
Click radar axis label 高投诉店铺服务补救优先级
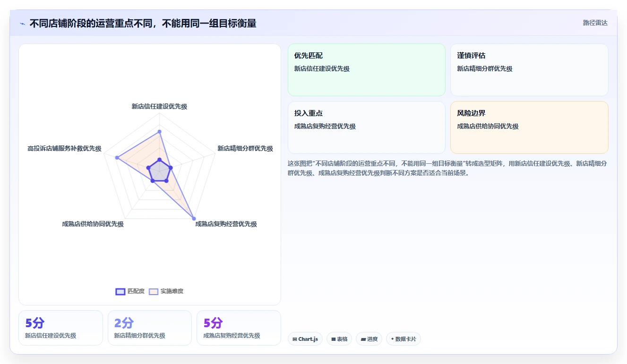pyautogui.click(x=65, y=148)
